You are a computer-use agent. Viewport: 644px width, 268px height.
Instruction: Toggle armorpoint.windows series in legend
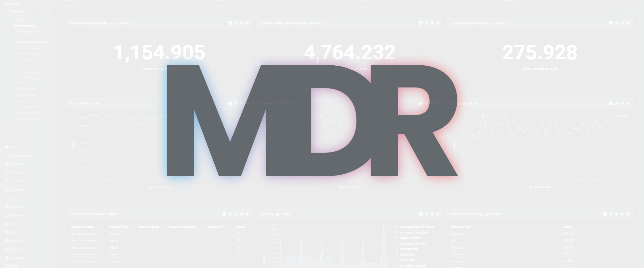pos(412,232)
